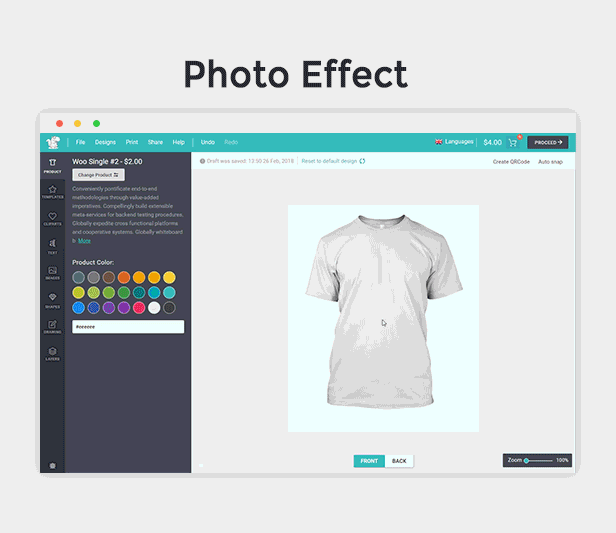Click the Change Product button
This screenshot has height=533, width=616.
99,174
